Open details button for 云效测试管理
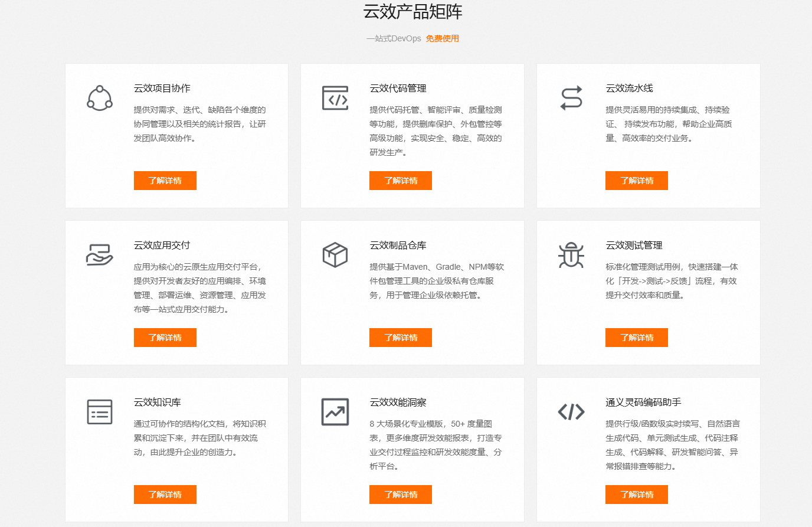 tap(636, 338)
